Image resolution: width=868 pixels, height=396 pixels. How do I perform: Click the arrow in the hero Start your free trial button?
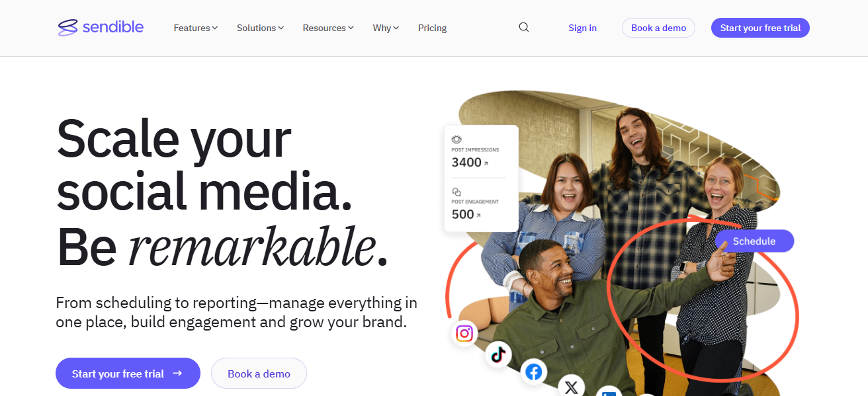tap(177, 374)
